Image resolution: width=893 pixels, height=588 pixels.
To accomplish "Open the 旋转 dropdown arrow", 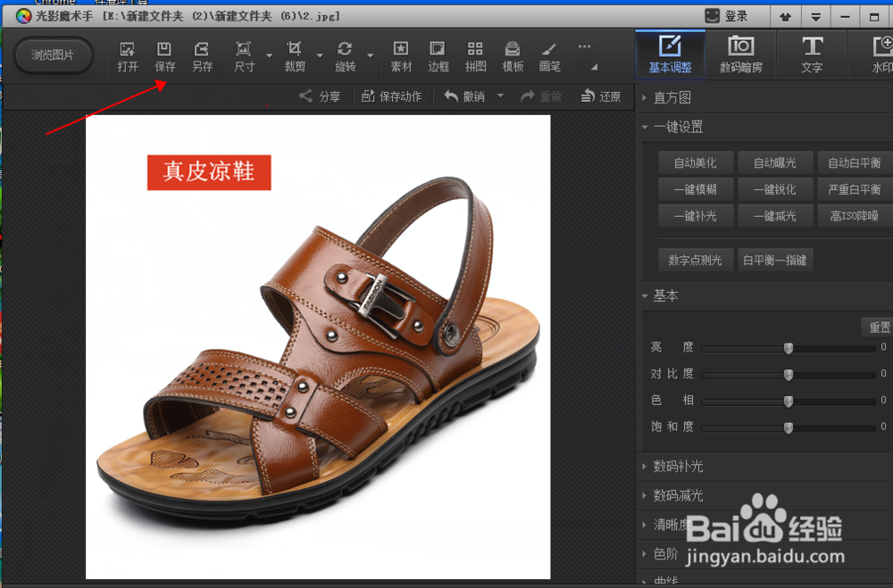I will click(x=371, y=55).
